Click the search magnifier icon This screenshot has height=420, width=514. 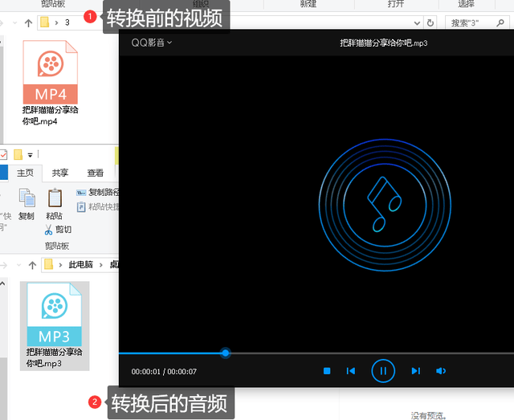click(500, 23)
